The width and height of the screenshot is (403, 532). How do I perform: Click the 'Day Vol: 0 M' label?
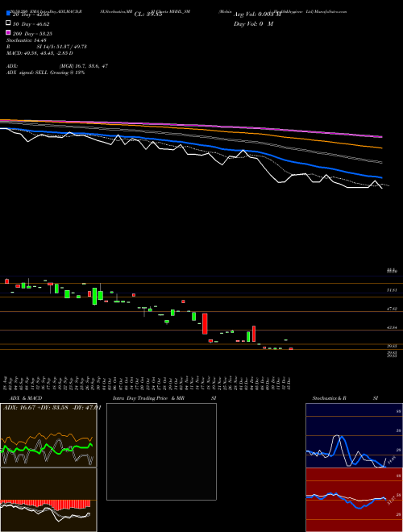[253, 23]
